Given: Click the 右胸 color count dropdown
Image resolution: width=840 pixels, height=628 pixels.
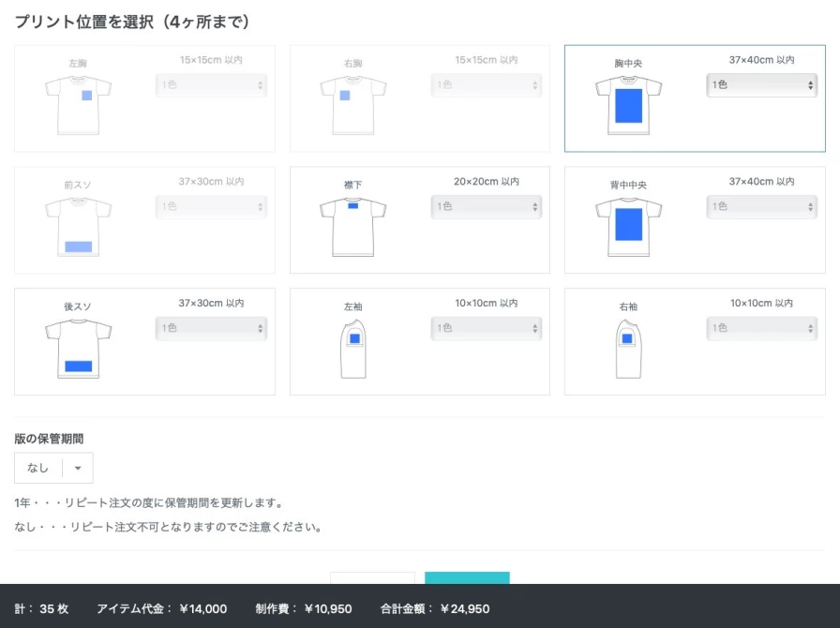Looking at the screenshot, I should [486, 85].
